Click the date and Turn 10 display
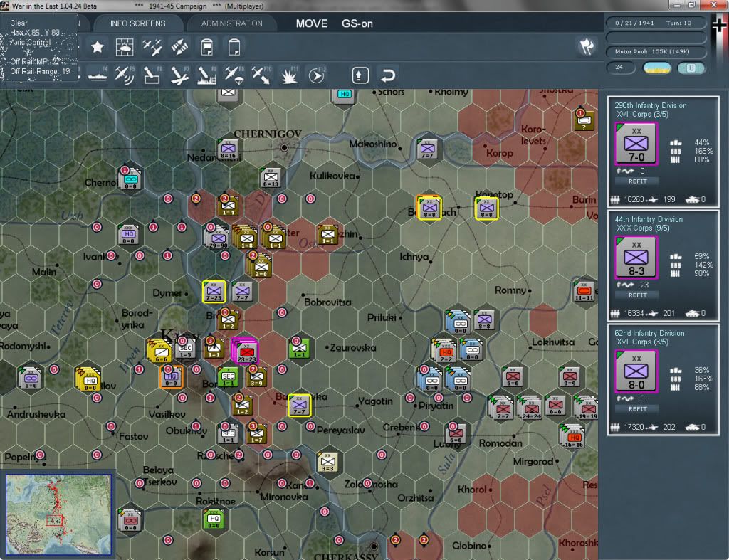Screen dimensions: 729x560 [656, 23]
